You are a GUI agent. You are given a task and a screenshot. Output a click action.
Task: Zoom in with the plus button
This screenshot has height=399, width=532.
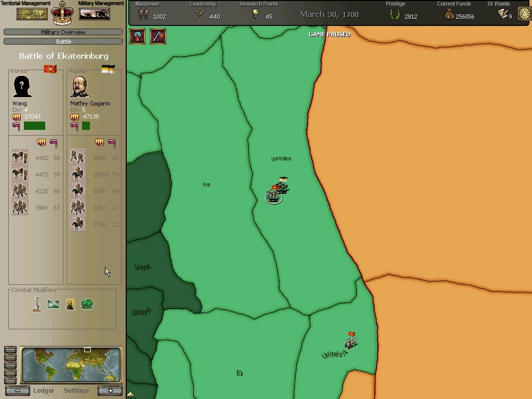click(110, 391)
